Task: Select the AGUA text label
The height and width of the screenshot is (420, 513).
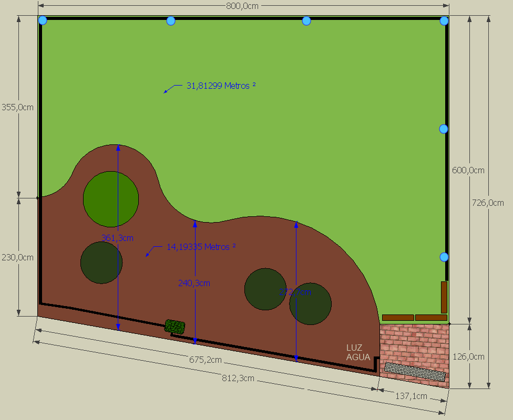Action: pos(358,357)
